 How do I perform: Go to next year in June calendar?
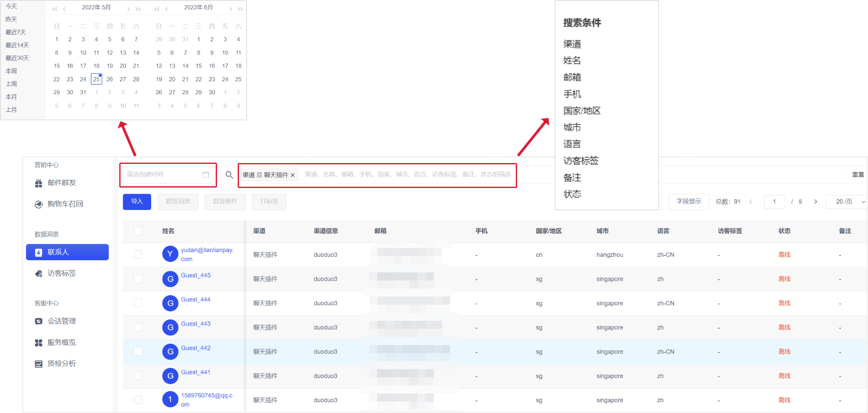240,9
